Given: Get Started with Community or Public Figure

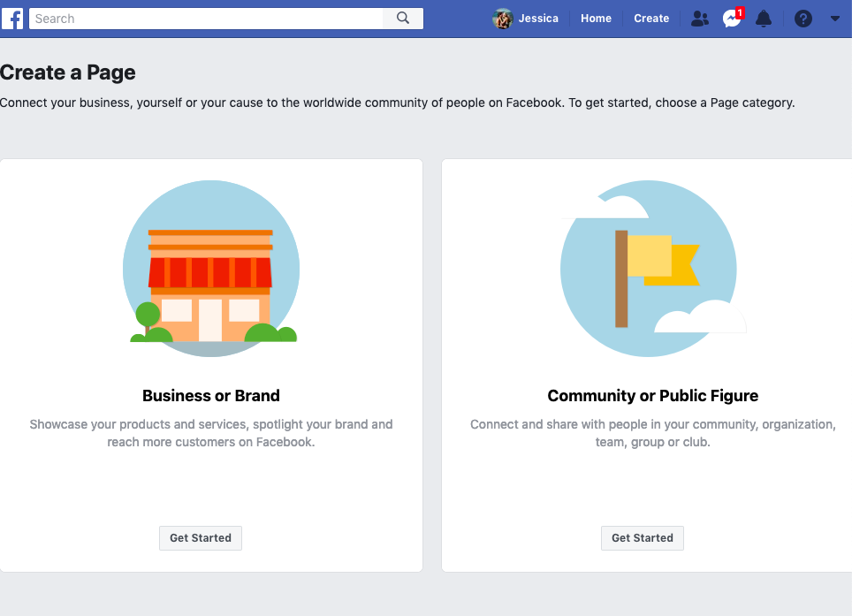Looking at the screenshot, I should click(643, 537).
